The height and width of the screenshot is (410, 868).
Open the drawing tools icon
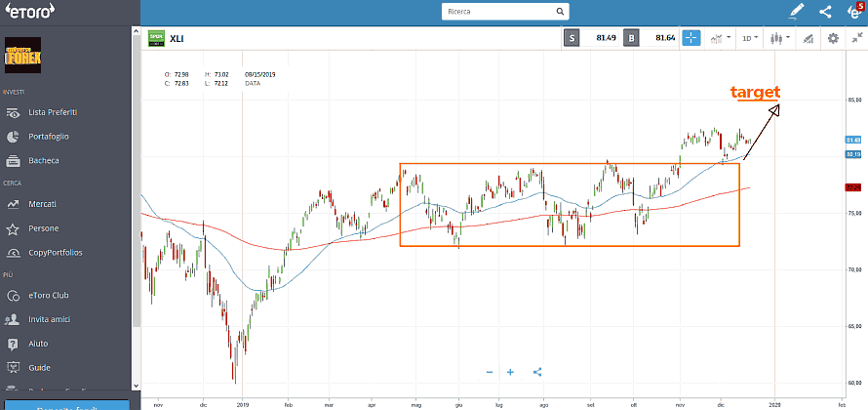pyautogui.click(x=807, y=38)
